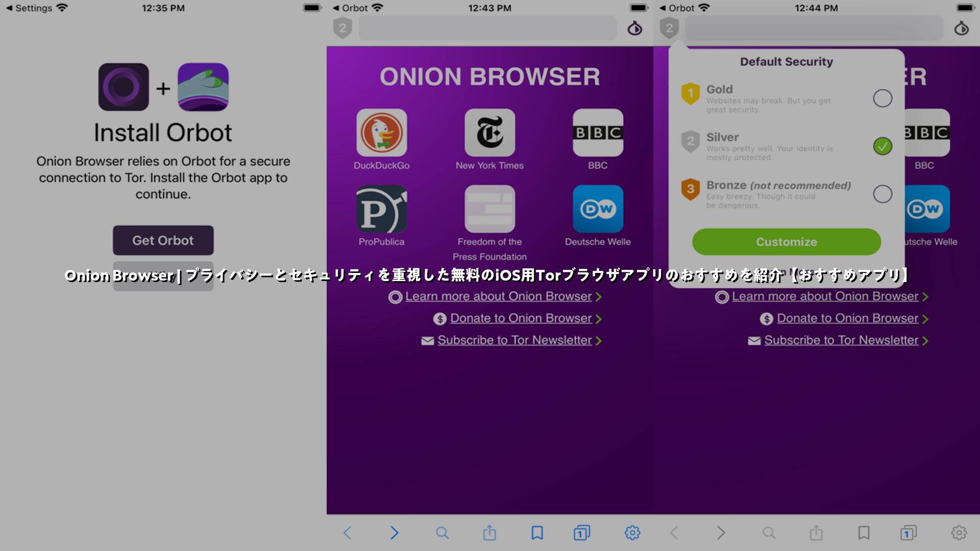This screenshot has width=980, height=551.
Task: Tap Tor onion icon in right screen
Action: pyautogui.click(x=961, y=28)
